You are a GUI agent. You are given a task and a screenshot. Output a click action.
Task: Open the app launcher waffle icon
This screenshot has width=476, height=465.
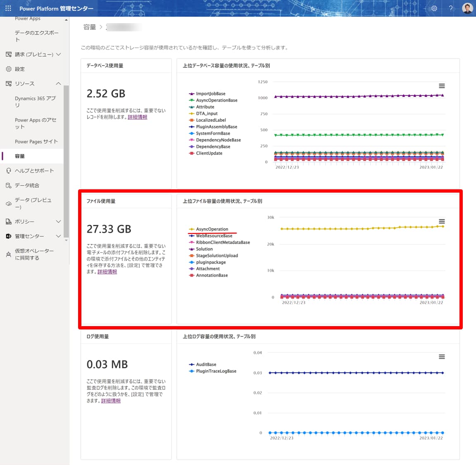8,8
